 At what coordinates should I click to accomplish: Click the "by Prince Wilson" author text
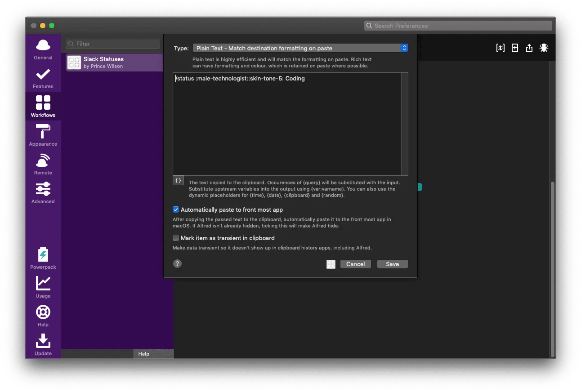click(103, 67)
